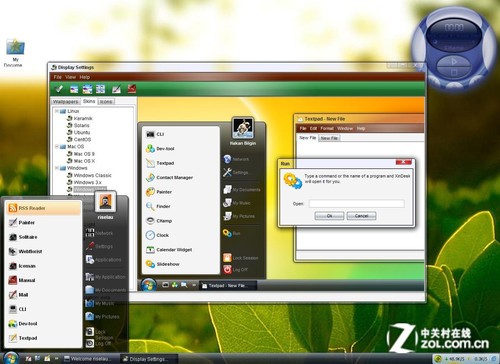The image size is (500, 364).
Task: Open My Music in riselau's start menu
Action: [100, 303]
